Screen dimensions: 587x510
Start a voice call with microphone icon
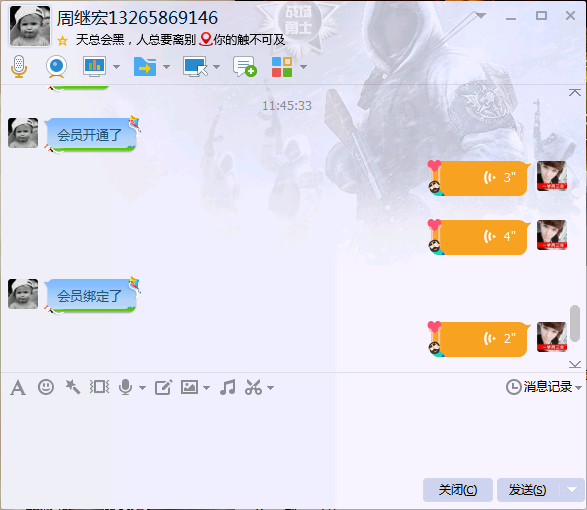[19, 67]
